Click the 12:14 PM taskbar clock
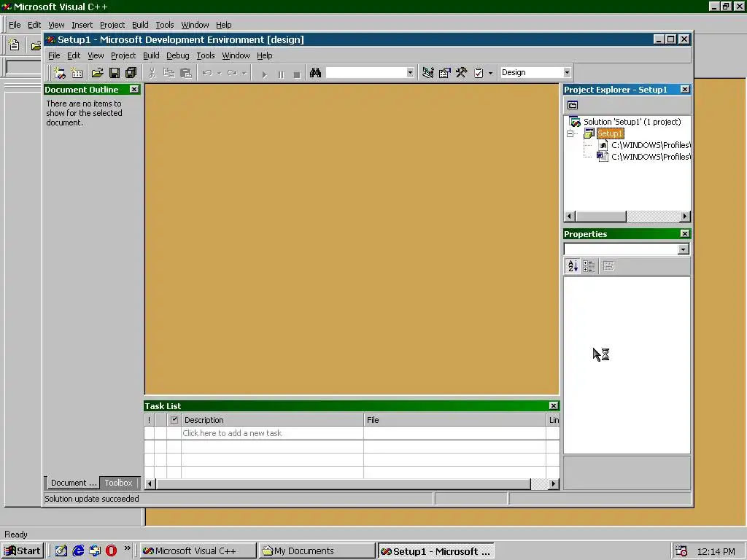Screen dimensions: 747x560 tap(716, 551)
